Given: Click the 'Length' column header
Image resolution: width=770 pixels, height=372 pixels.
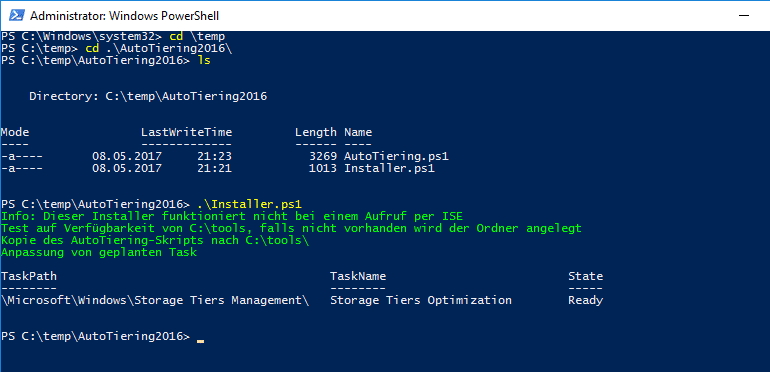Looking at the screenshot, I should click(x=316, y=132).
